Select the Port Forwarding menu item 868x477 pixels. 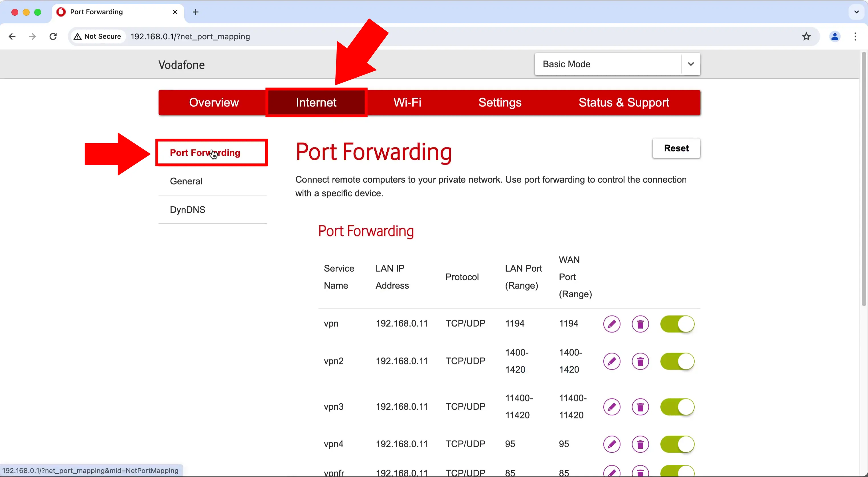[x=205, y=153]
